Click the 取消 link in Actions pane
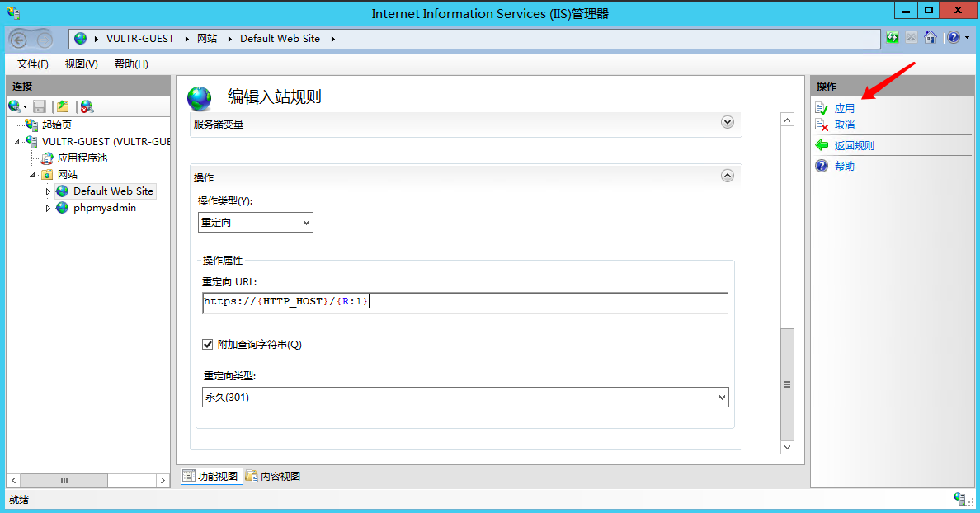This screenshot has width=980, height=513. [x=845, y=125]
